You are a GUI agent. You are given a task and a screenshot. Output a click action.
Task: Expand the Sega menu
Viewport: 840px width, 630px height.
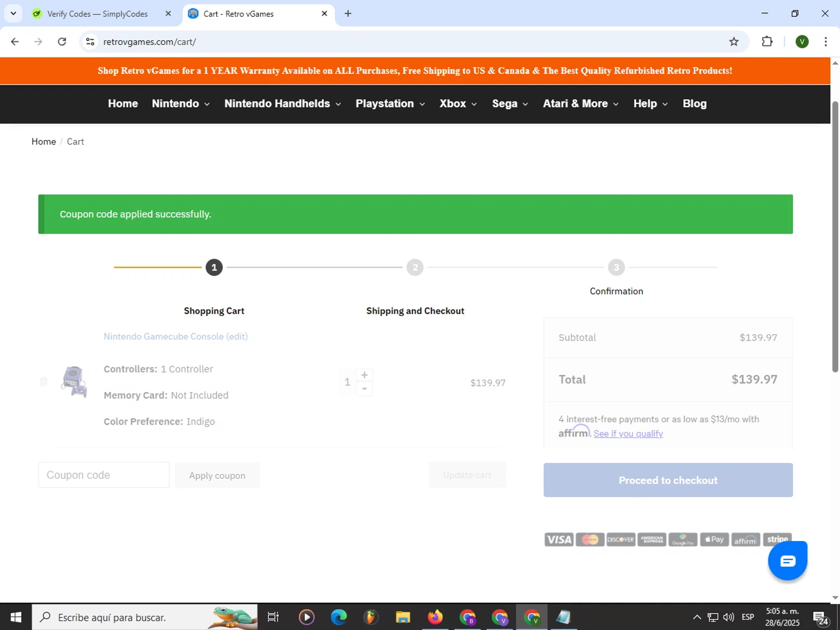pos(510,104)
